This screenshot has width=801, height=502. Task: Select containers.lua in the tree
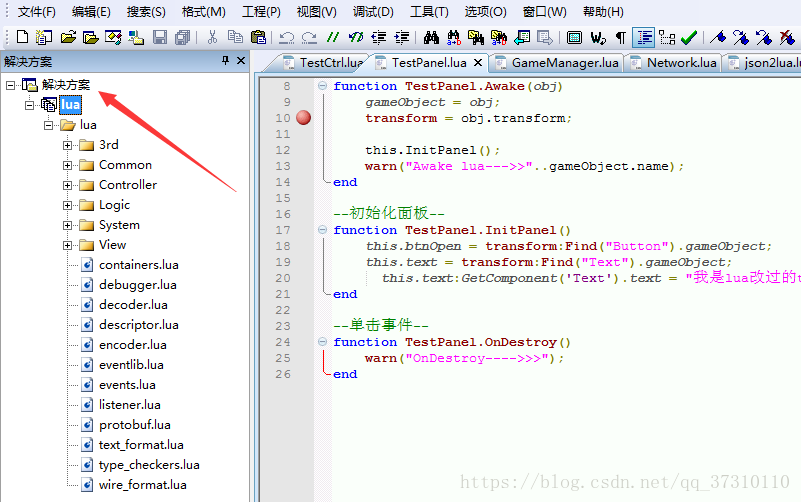click(x=139, y=265)
